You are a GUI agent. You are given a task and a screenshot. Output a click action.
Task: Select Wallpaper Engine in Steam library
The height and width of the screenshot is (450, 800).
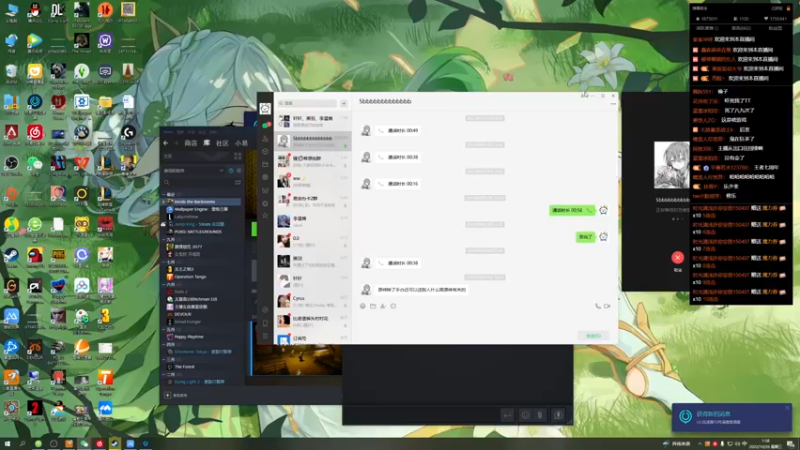click(x=202, y=209)
